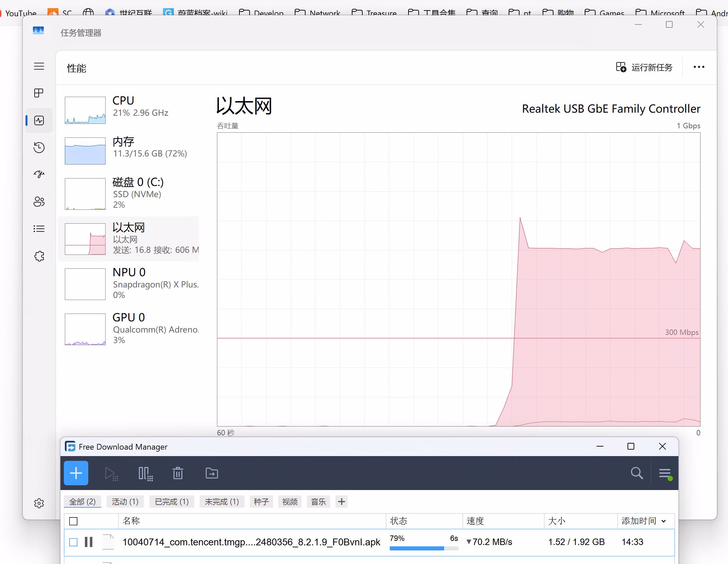Open FDM main hamburger menu
The height and width of the screenshot is (564, 728).
point(665,473)
